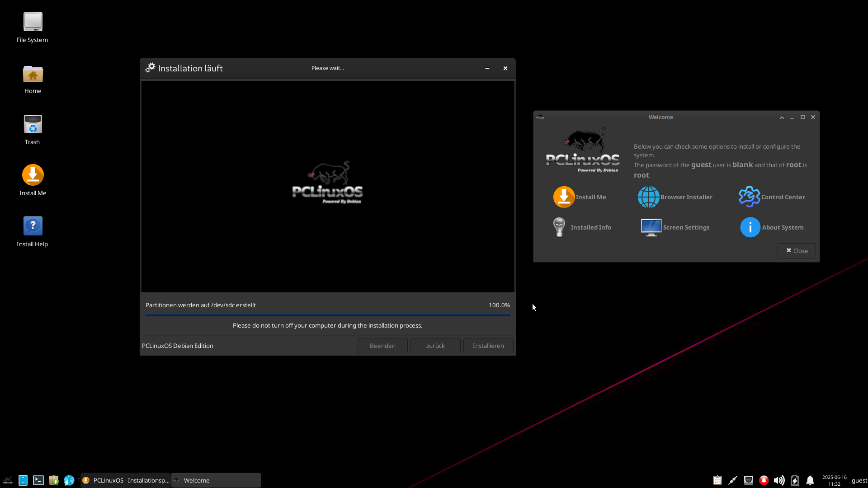868x488 pixels.
Task: Launch terminal from the taskbar
Action: coord(38,480)
